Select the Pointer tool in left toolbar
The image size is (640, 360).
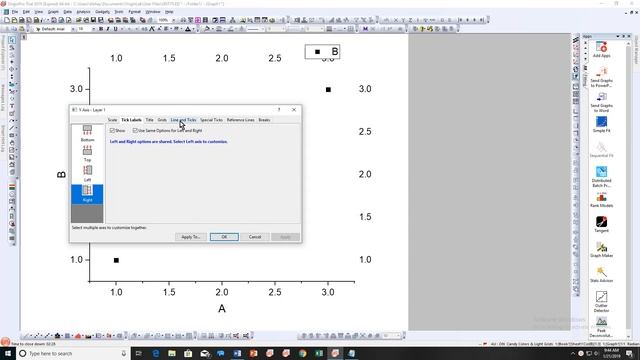(12, 40)
